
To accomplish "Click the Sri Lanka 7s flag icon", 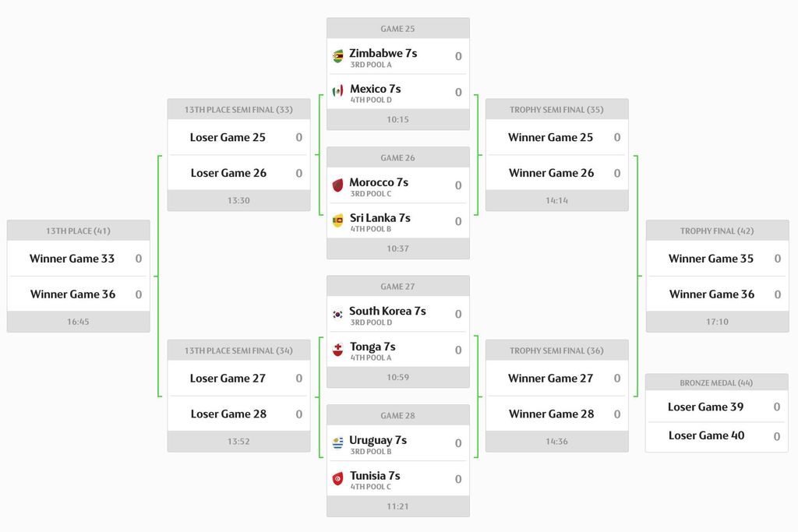I will coord(337,220).
